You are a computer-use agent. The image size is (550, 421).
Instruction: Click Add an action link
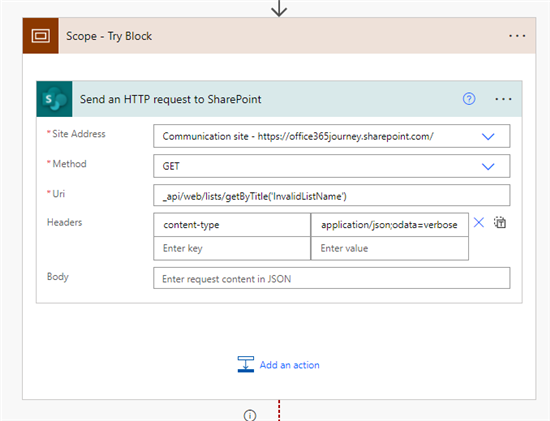(289, 365)
